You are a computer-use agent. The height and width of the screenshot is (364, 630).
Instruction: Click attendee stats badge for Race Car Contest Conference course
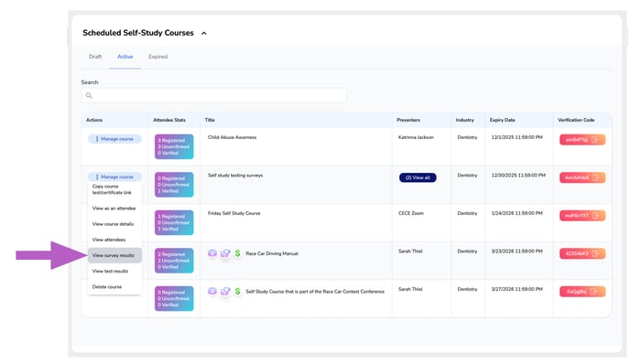(x=174, y=298)
